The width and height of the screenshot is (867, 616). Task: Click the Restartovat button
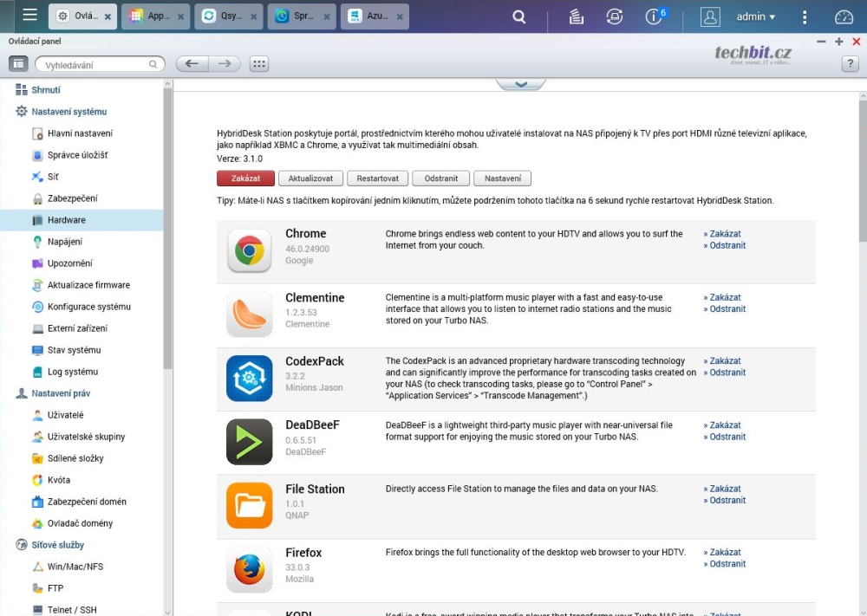(x=377, y=178)
